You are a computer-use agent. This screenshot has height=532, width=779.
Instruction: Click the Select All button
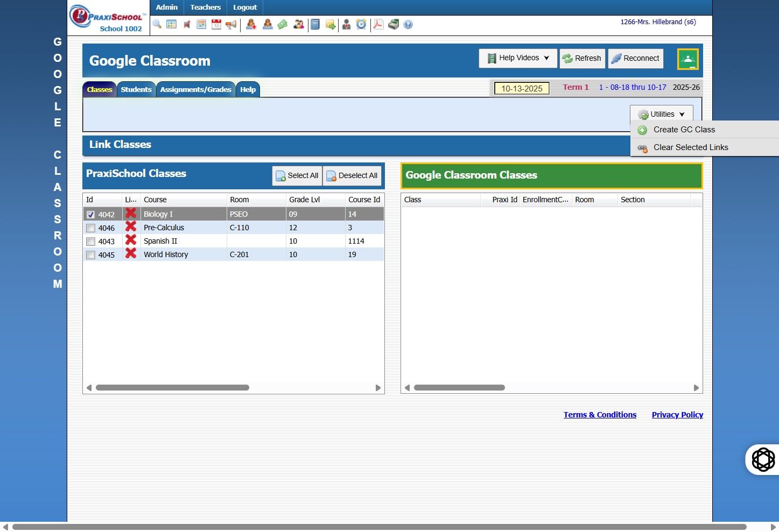coord(297,175)
